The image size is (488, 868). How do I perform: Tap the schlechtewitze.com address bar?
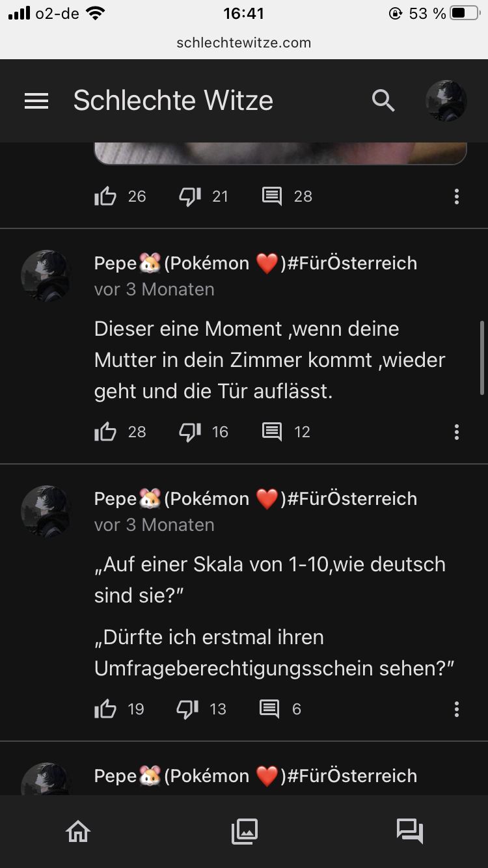(x=244, y=43)
